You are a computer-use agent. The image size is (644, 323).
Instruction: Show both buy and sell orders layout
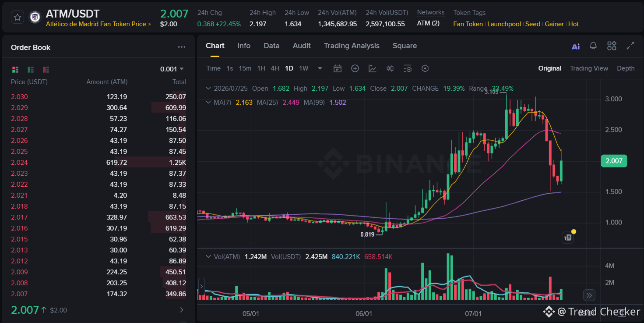click(x=15, y=69)
